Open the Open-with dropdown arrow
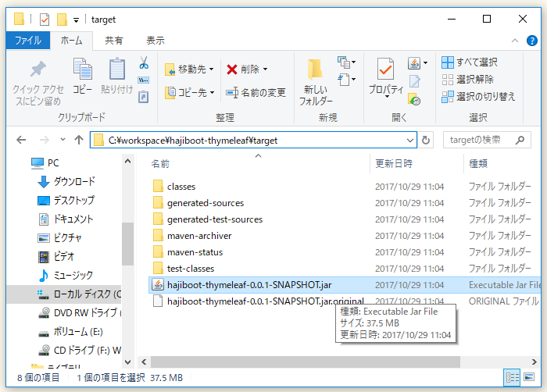This screenshot has width=547, height=392. click(426, 63)
